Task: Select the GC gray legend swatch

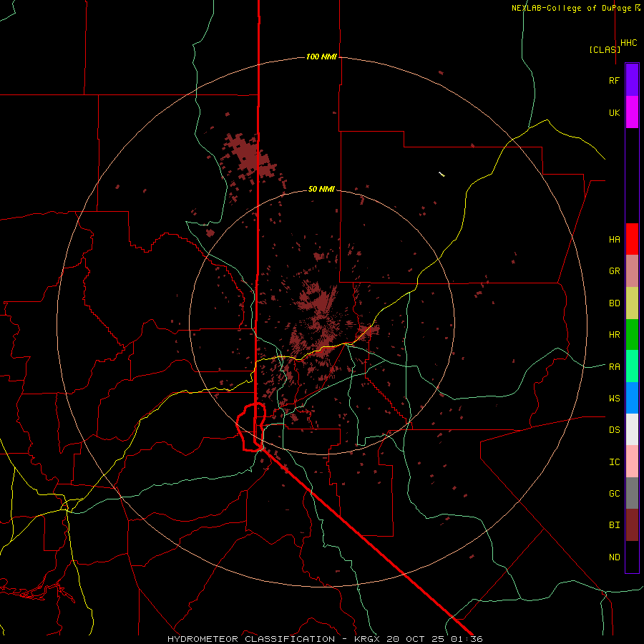Action: (632, 493)
